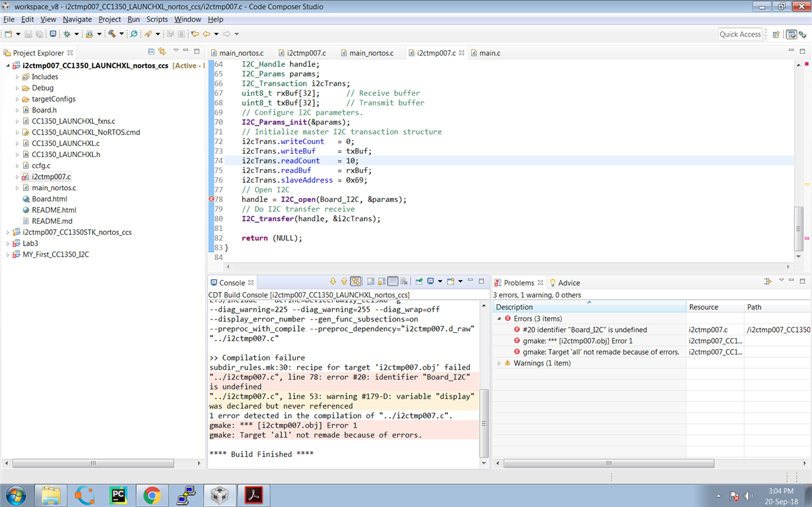Click the volume speaker tray icon
Viewport: 812px width, 507px height.
pos(748,496)
